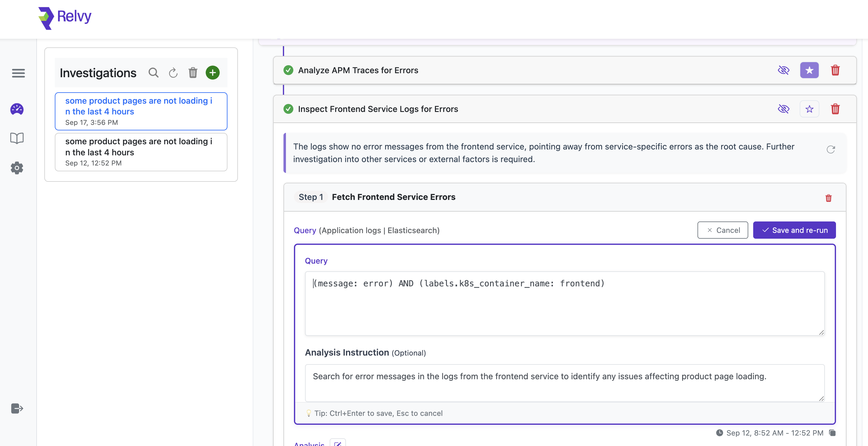Click Save and re-run button

click(x=794, y=230)
